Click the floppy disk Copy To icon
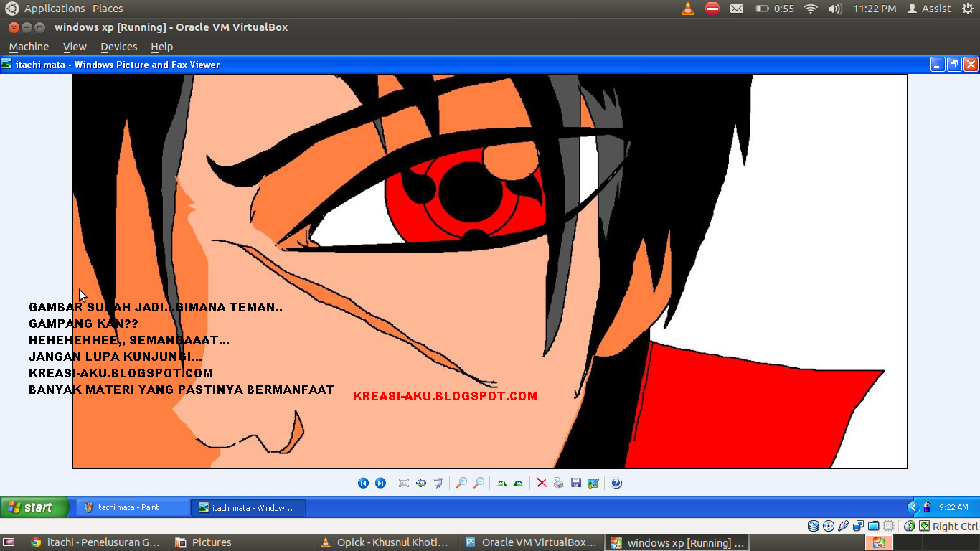 (576, 483)
